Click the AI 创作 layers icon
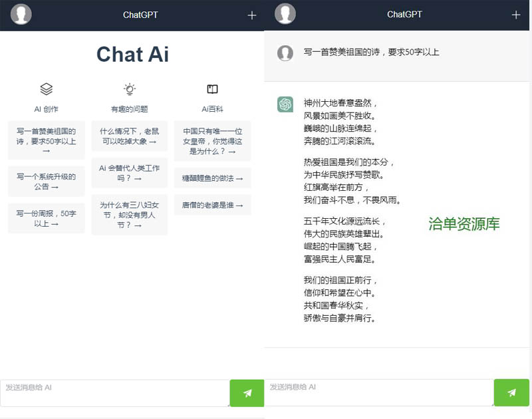Image resolution: width=532 pixels, height=419 pixels. coord(47,89)
